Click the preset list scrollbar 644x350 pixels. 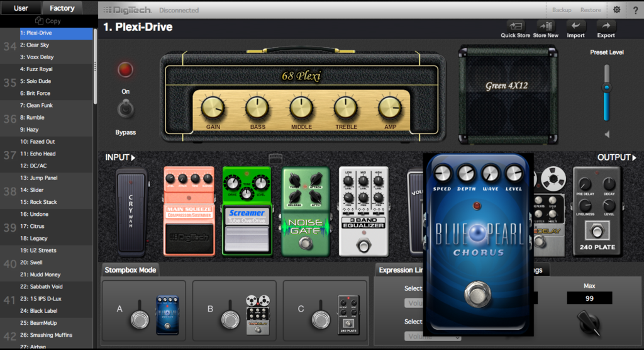pyautogui.click(x=95, y=66)
